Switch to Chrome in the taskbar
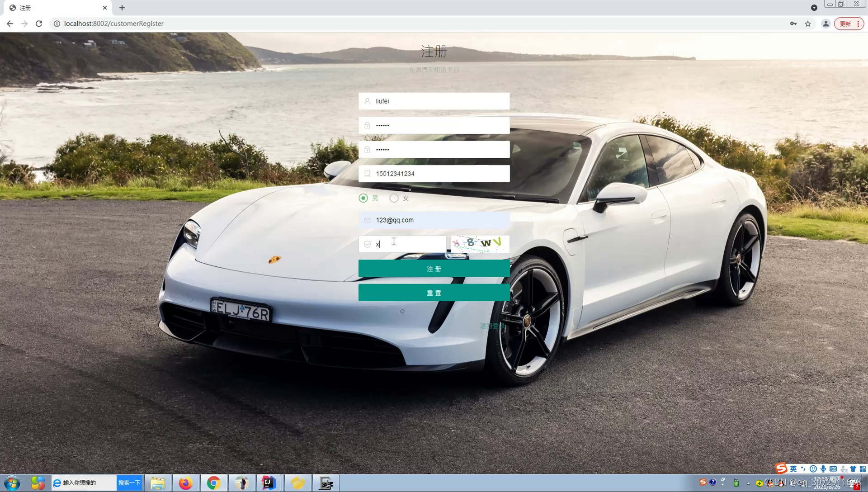The height and width of the screenshot is (492, 868). (214, 483)
